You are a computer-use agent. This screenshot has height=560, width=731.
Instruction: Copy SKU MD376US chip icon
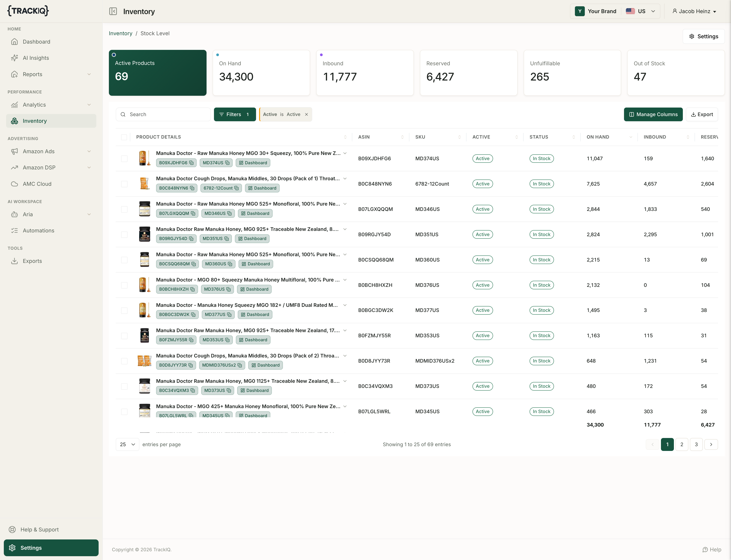(x=228, y=289)
